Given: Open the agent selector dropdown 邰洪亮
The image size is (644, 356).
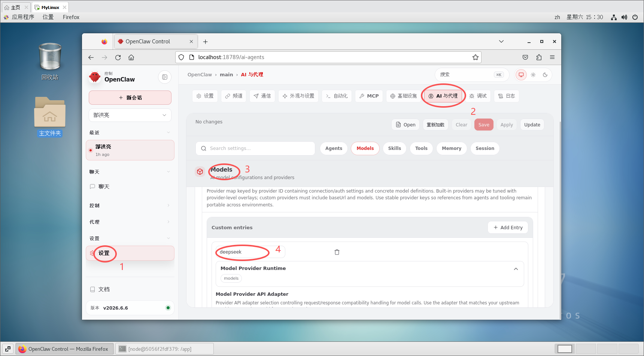Looking at the screenshot, I should [130, 115].
